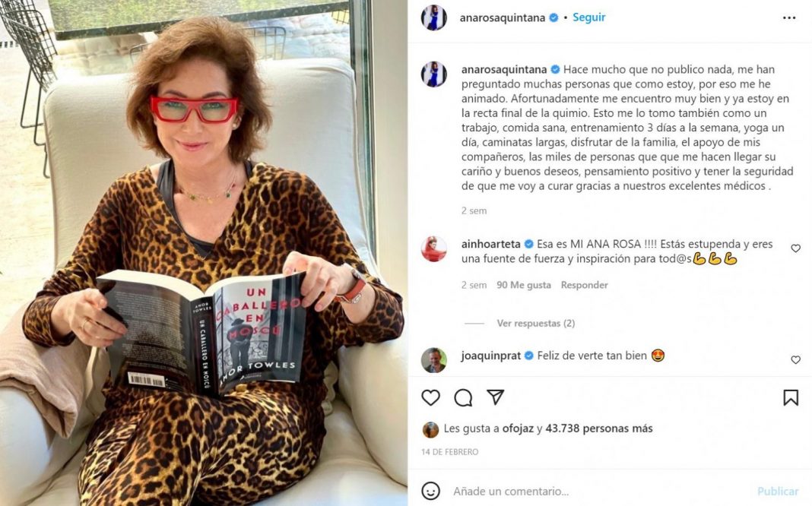Open the ofojaz user profile link
The width and height of the screenshot is (812, 506).
coord(518,429)
